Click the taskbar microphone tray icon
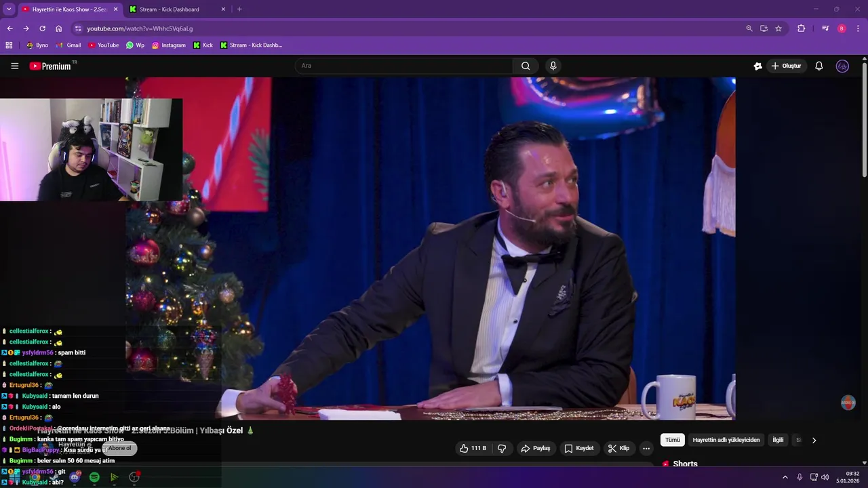 click(800, 477)
